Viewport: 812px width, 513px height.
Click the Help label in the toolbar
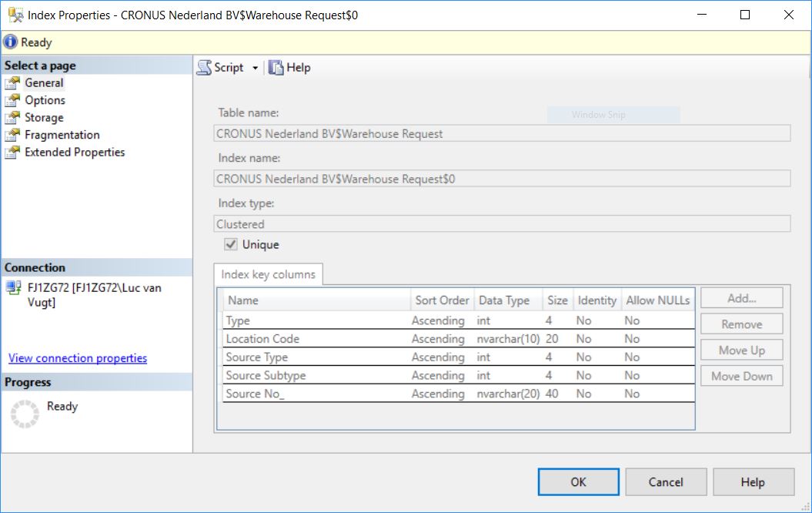tap(299, 67)
